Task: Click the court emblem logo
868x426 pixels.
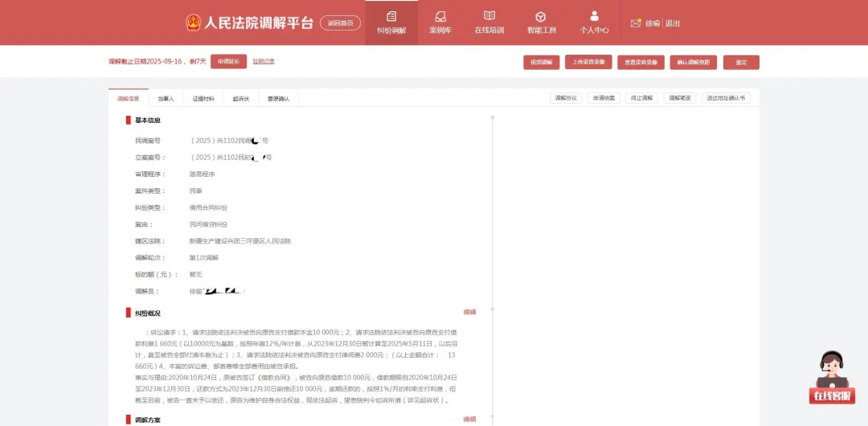Action: 194,23
